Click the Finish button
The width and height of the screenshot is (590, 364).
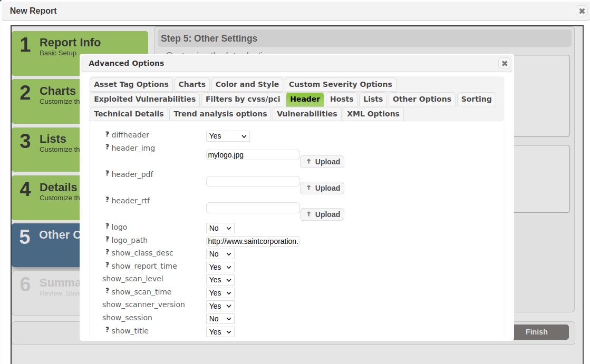click(536, 332)
